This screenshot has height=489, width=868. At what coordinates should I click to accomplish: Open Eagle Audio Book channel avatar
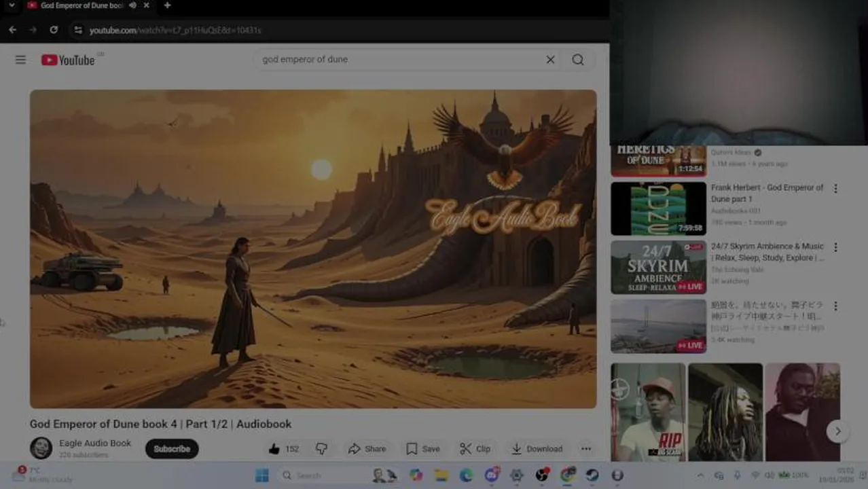41,448
